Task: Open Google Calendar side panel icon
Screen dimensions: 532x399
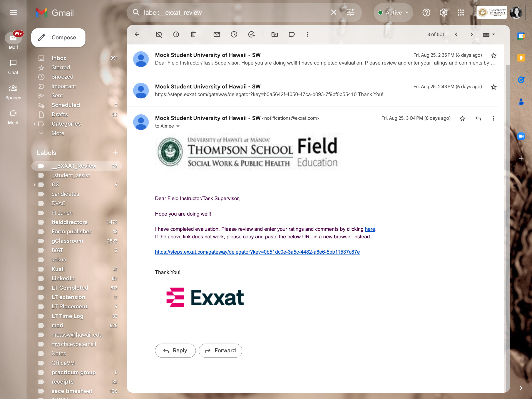Action: pos(521,36)
